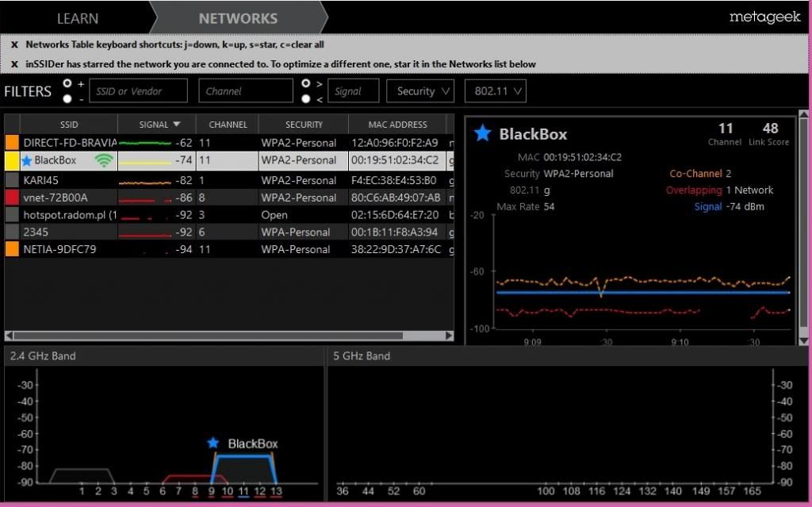This screenshot has width=812, height=507.
Task: Switch to the LEARN tab
Action: pyautogui.click(x=78, y=19)
